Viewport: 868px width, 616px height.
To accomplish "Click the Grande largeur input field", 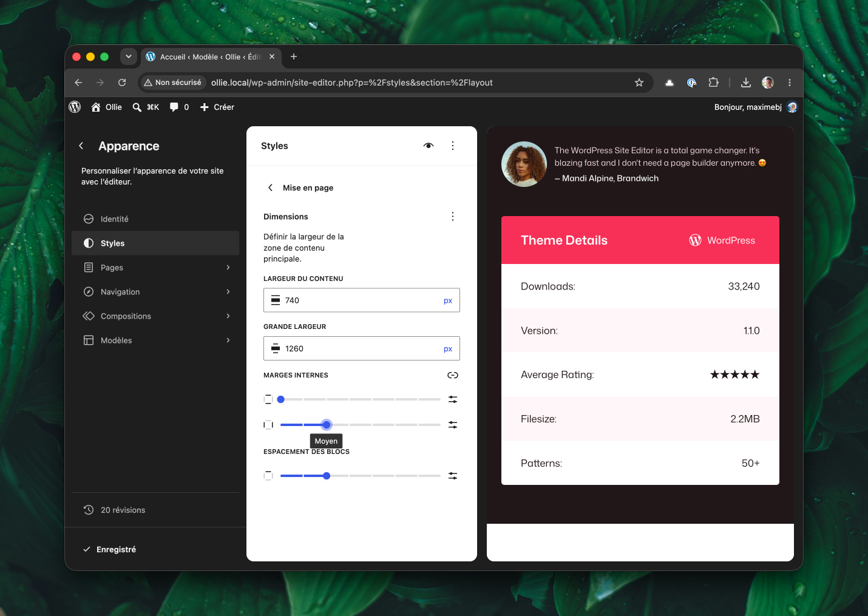I will [x=362, y=348].
